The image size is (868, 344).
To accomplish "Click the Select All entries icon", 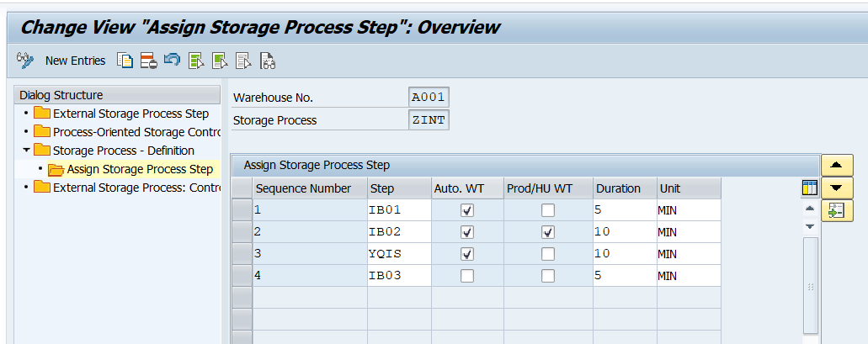I will 197,61.
